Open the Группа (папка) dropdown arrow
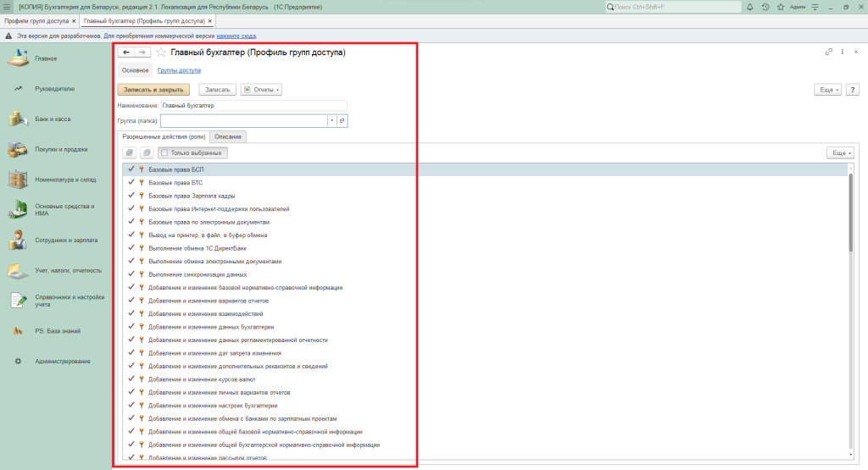Image resolution: width=868 pixels, height=470 pixels. coord(331,121)
